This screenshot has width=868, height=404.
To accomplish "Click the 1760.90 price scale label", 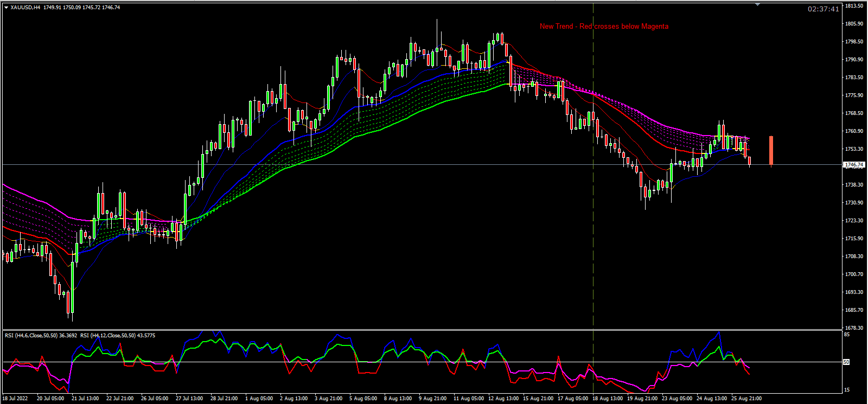I will click(854, 131).
